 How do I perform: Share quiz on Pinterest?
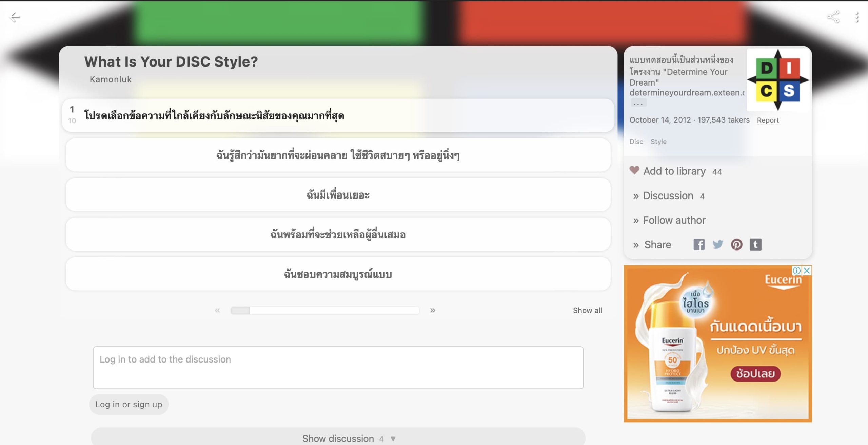736,244
